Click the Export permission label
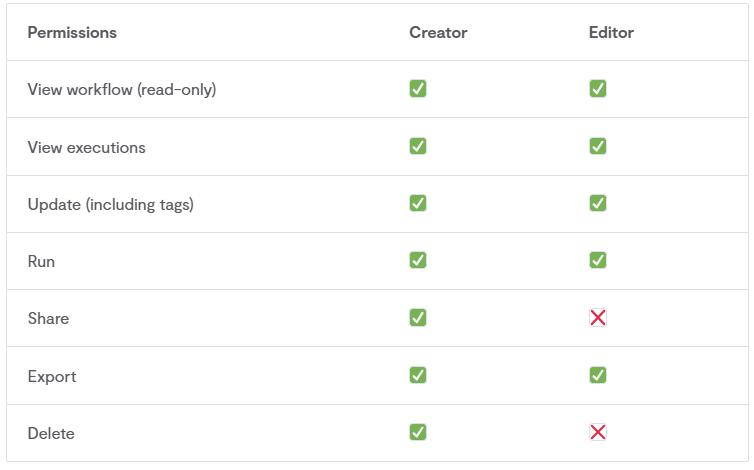The width and height of the screenshot is (754, 470). (x=52, y=376)
